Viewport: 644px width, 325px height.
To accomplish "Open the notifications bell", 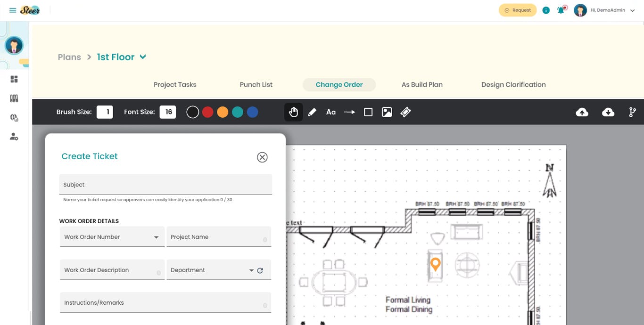I will click(561, 9).
